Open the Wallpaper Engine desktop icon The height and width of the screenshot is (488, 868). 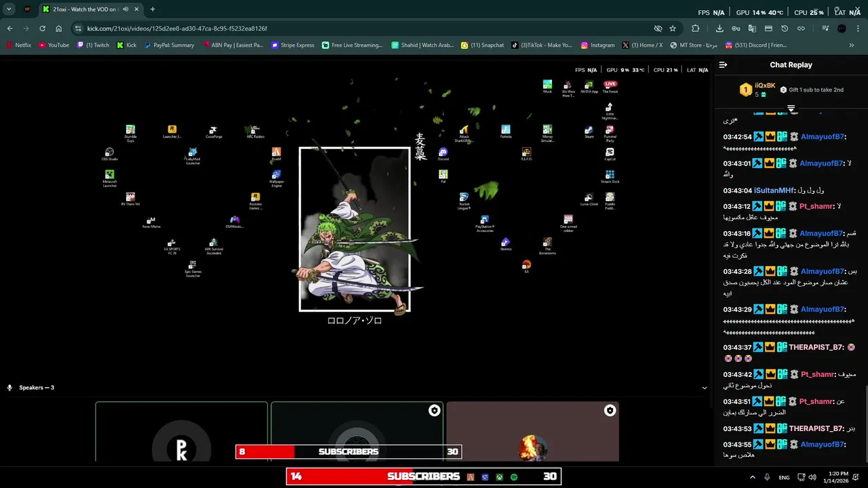click(x=276, y=178)
